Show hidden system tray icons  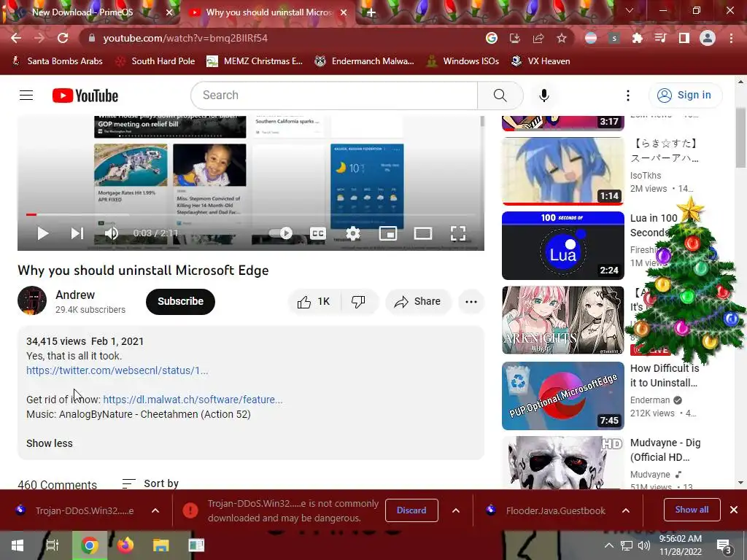pyautogui.click(x=609, y=545)
